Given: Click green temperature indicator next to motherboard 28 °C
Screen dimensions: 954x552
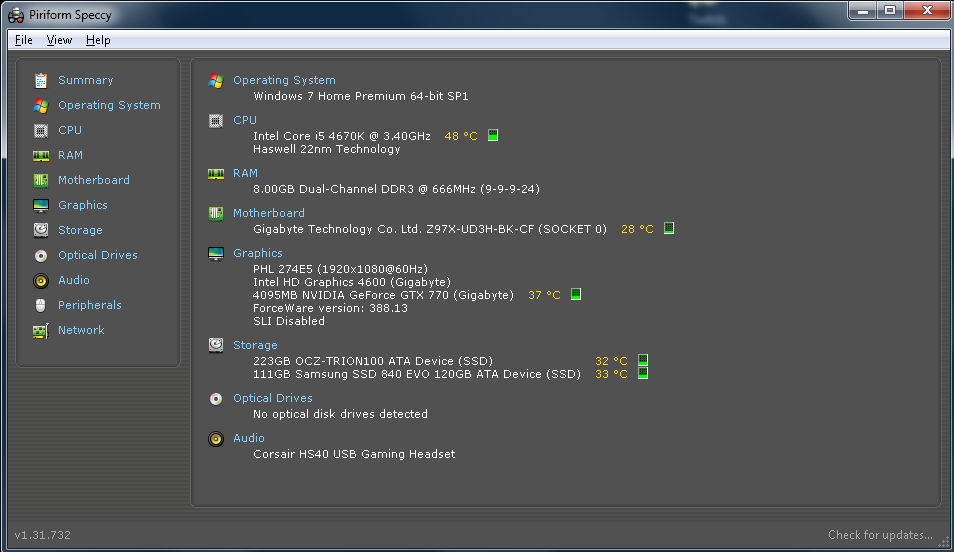Looking at the screenshot, I should point(669,228).
